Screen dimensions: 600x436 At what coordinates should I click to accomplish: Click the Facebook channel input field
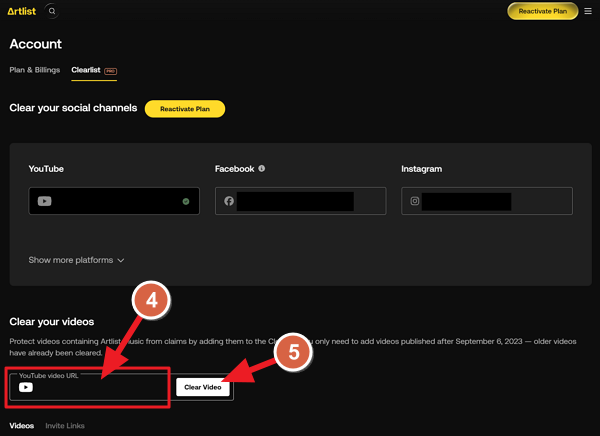300,201
